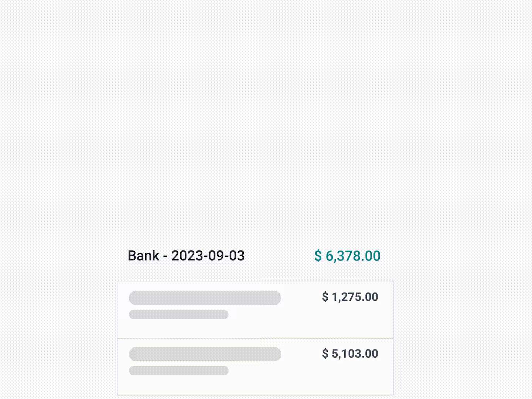532x399 pixels.
Task: Click the long placeholder bar in second row
Action: click(205, 354)
